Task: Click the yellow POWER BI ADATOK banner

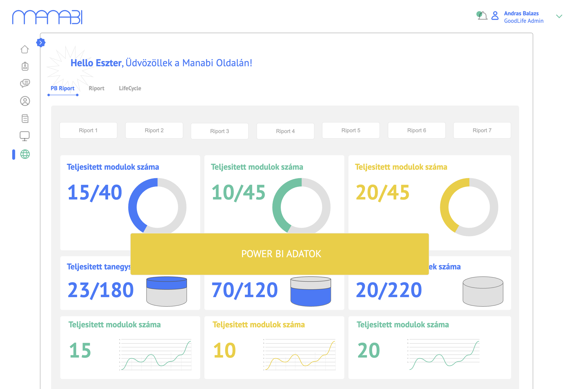Action: tap(279, 254)
